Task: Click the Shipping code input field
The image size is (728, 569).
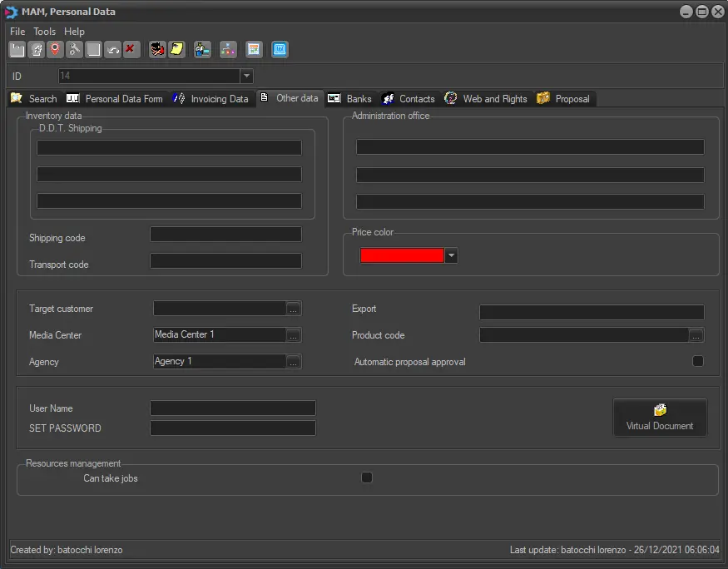Action: (225, 235)
